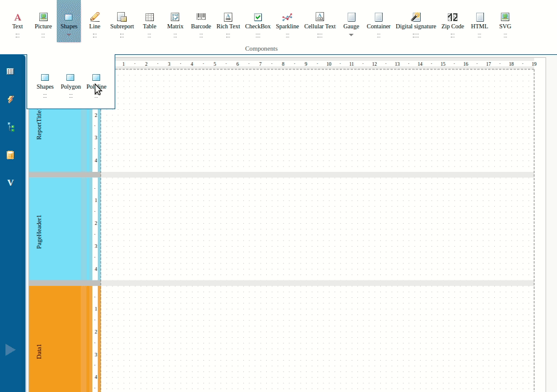The width and height of the screenshot is (557, 392).
Task: Choose the Matrix component
Action: [175, 21]
